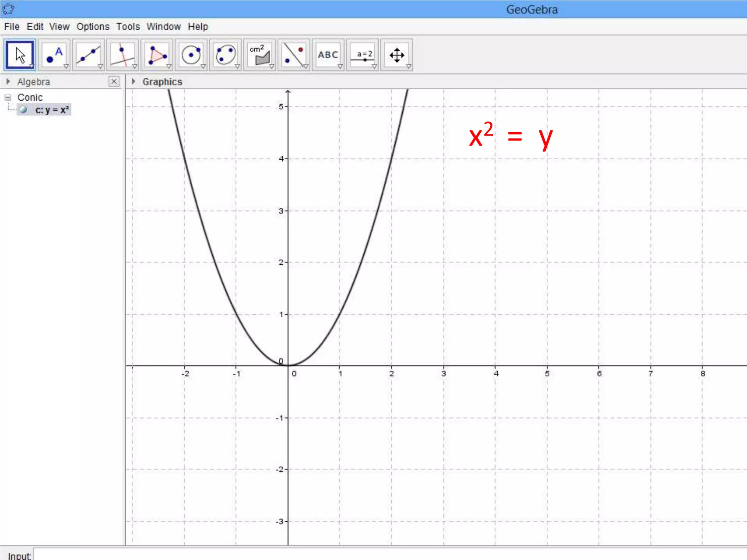Expand the Algebra panel style bar
Image resolution: width=747 pixels, height=560 pixels.
tap(8, 82)
